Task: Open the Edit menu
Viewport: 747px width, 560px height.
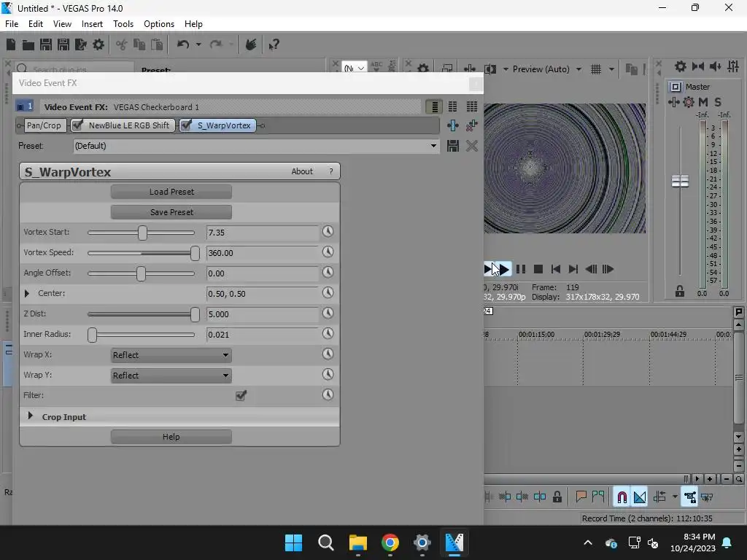Action: pyautogui.click(x=35, y=24)
